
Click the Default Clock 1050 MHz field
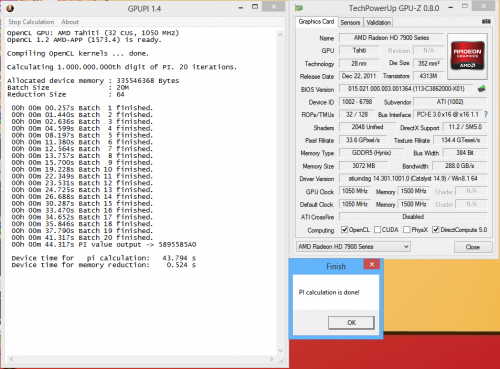(x=355, y=204)
